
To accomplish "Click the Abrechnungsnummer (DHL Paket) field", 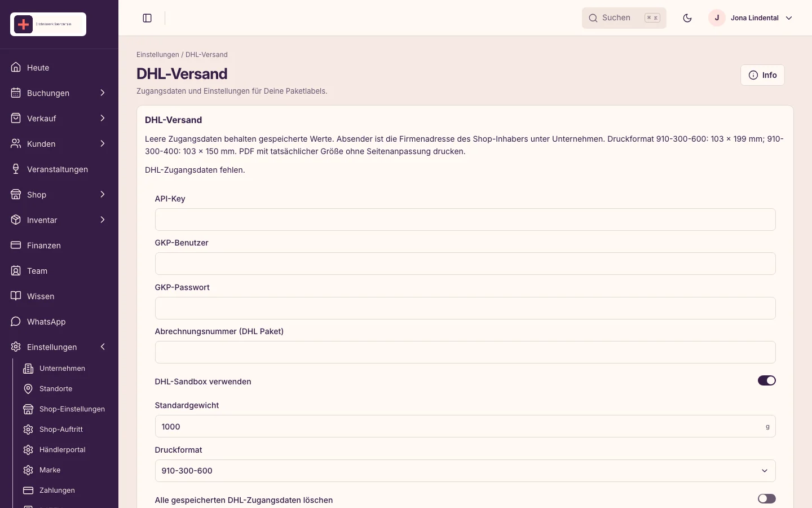I will pos(465,352).
